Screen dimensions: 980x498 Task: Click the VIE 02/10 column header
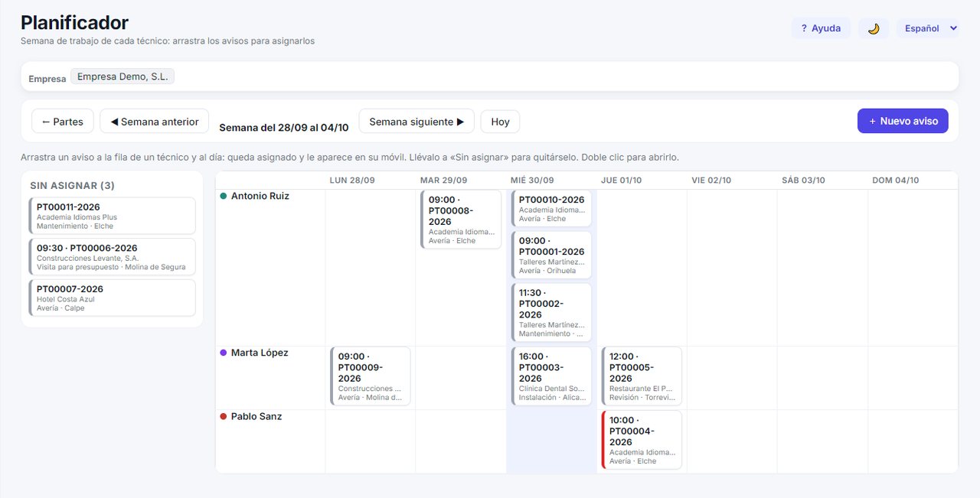point(711,181)
